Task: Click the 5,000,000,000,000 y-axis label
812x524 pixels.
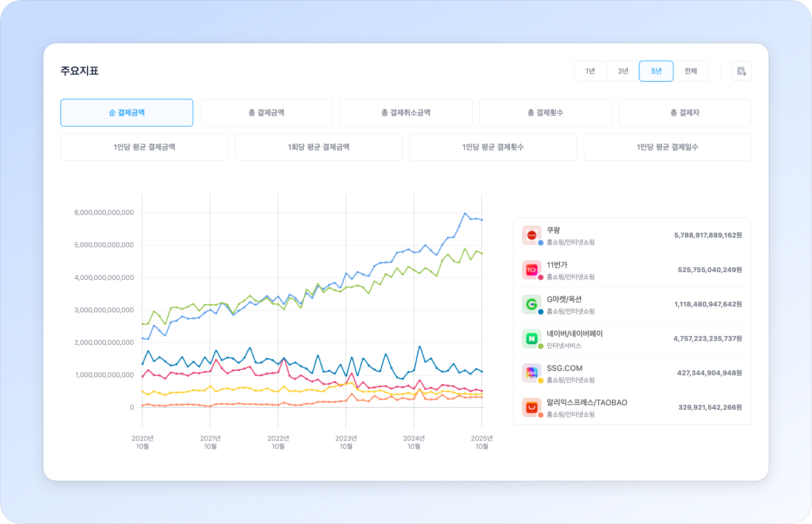Action: click(104, 245)
